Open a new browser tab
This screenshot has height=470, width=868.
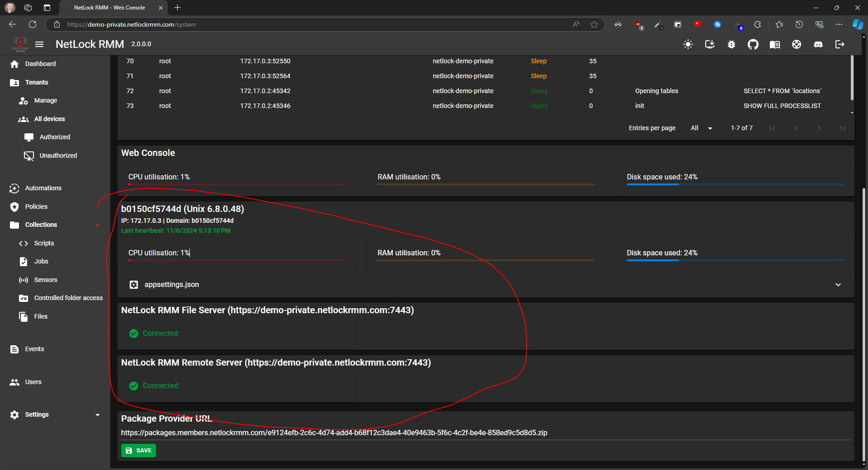tap(178, 8)
